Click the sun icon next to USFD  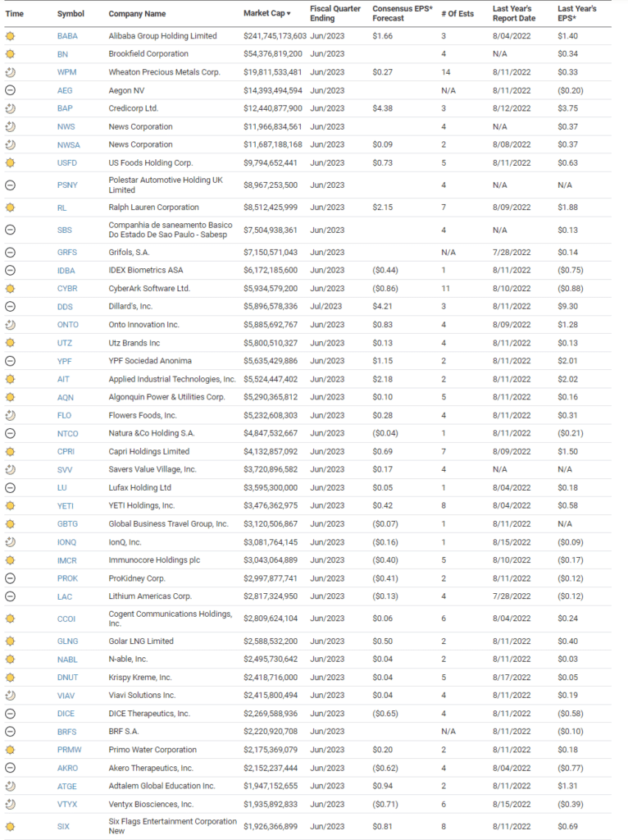(10, 162)
